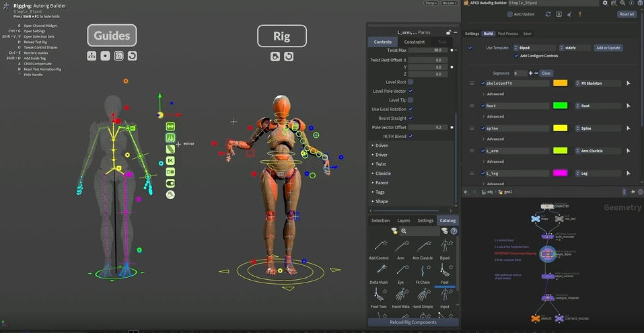Choose the Hand Meta catalog component
Image resolution: width=644 pixels, height=333 pixels.
(x=401, y=298)
